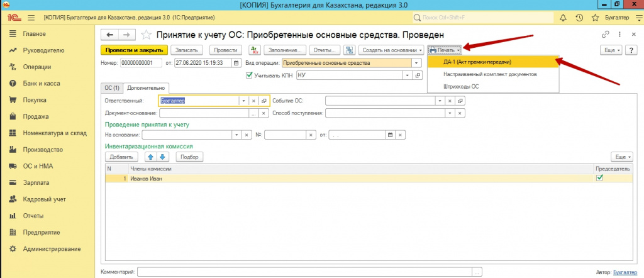644x278 pixels.
Task: Click Отчеты toolbar button
Action: pyautogui.click(x=325, y=50)
